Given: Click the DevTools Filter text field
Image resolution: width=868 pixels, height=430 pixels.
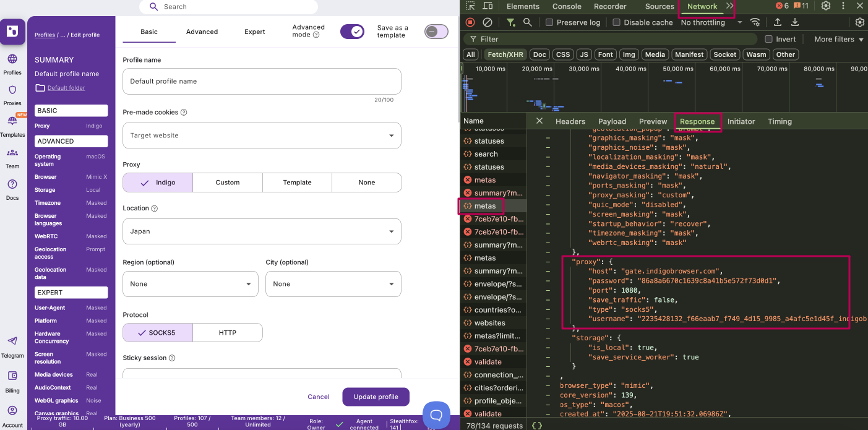Looking at the screenshot, I should pos(609,39).
